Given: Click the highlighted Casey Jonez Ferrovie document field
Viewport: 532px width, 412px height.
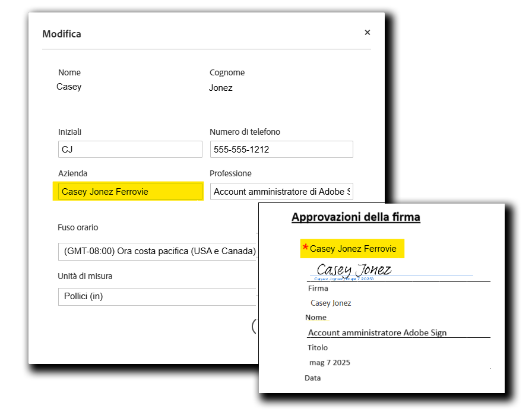Looking at the screenshot, I should 352,249.
